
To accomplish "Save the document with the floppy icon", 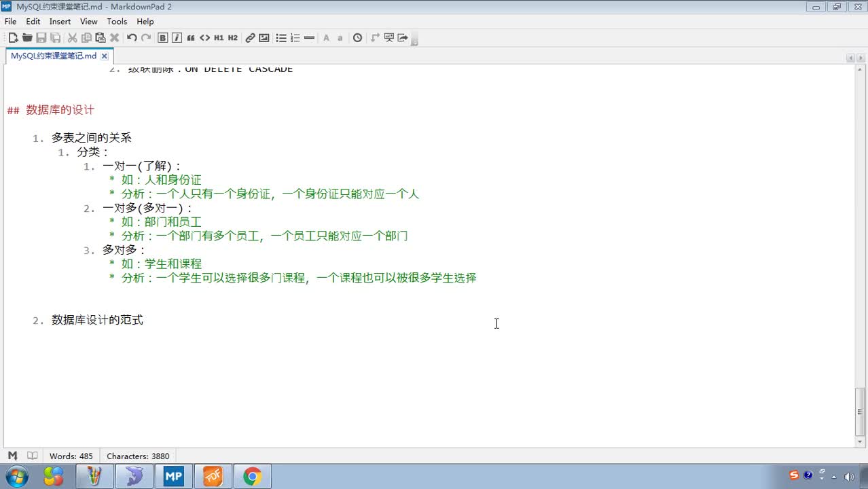I will [x=41, y=38].
